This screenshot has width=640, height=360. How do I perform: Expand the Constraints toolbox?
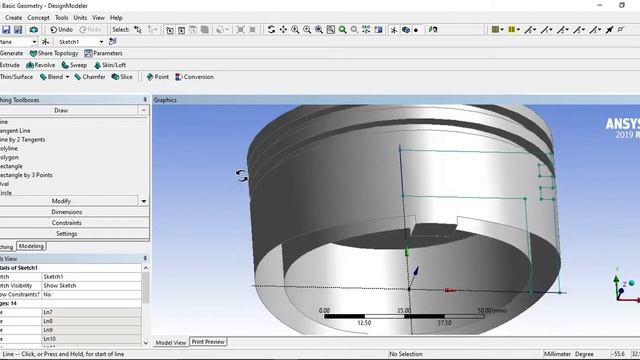click(67, 223)
